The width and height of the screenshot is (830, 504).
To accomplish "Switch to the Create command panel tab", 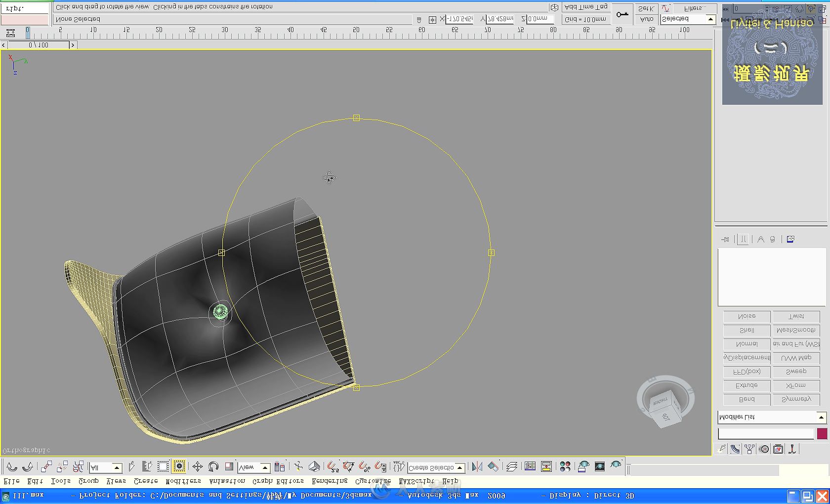I will [x=722, y=449].
